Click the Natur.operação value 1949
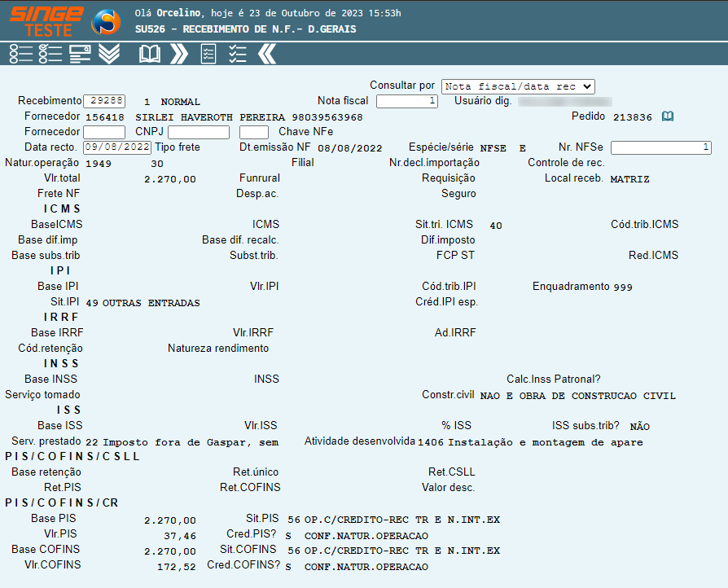The width and height of the screenshot is (728, 588). click(x=99, y=164)
